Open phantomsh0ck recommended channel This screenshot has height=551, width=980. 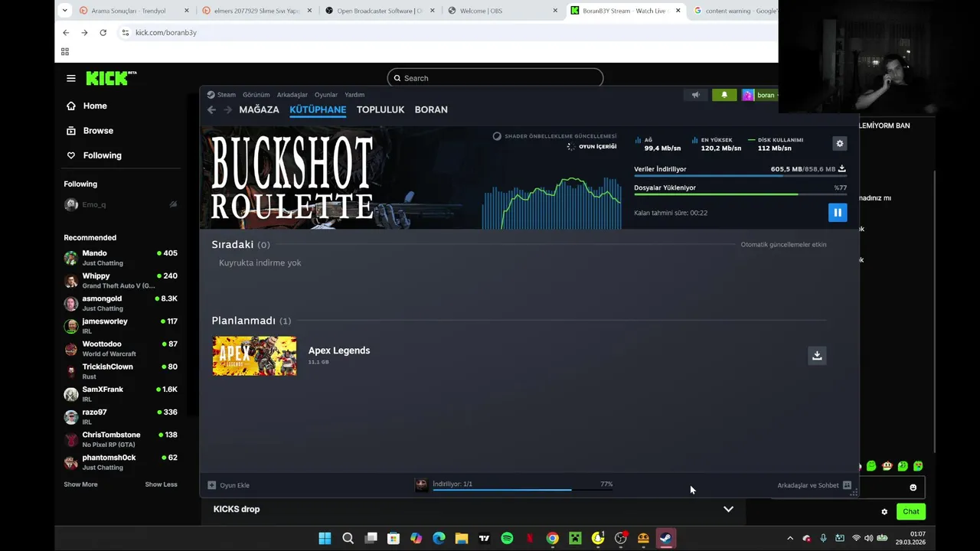(120, 462)
